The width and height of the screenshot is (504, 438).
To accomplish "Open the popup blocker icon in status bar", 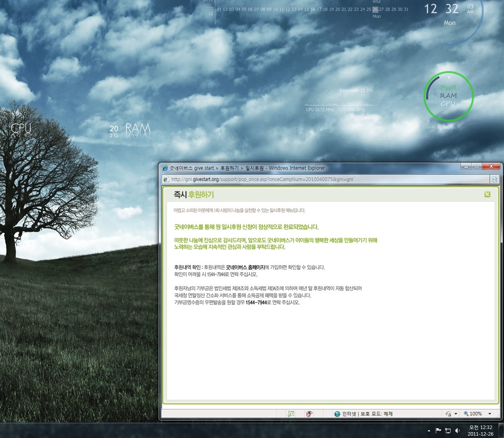I will (291, 414).
